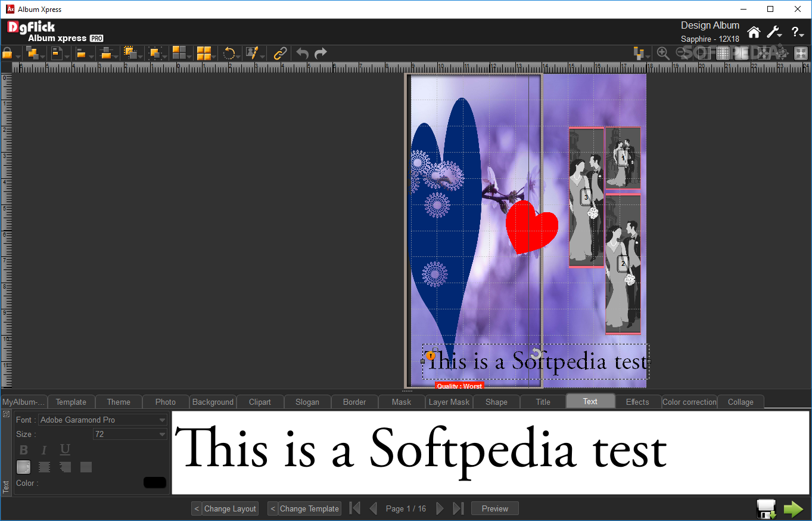Screen dimensions: 812x521
Task: Switch to the Theme tab
Action: pyautogui.click(x=119, y=402)
